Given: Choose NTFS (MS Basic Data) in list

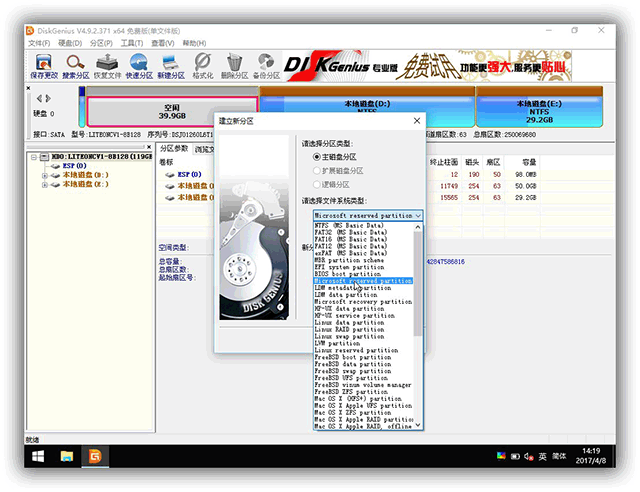Looking at the screenshot, I should tap(363, 225).
